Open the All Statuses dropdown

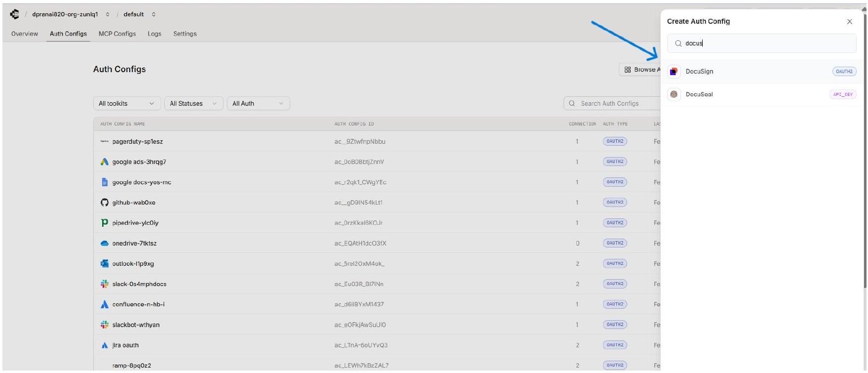pos(193,103)
